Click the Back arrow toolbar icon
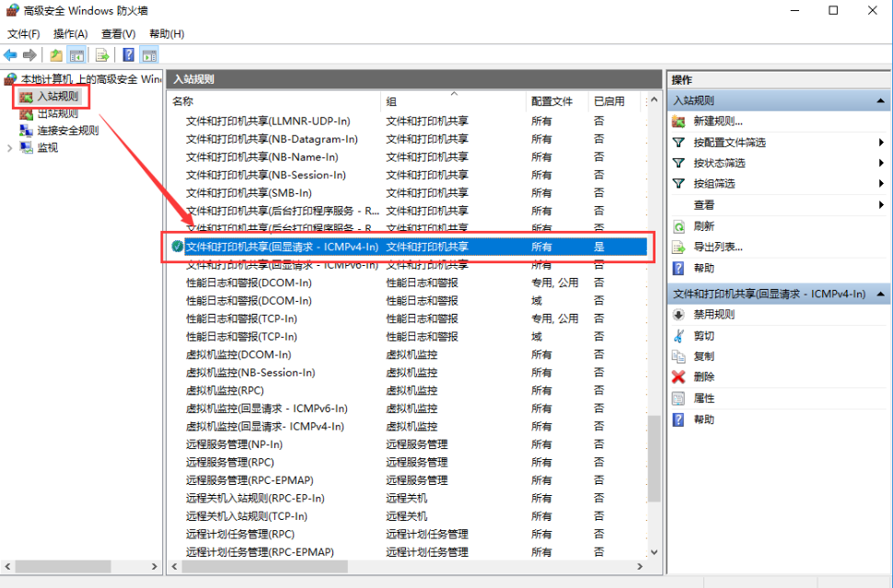 10,55
